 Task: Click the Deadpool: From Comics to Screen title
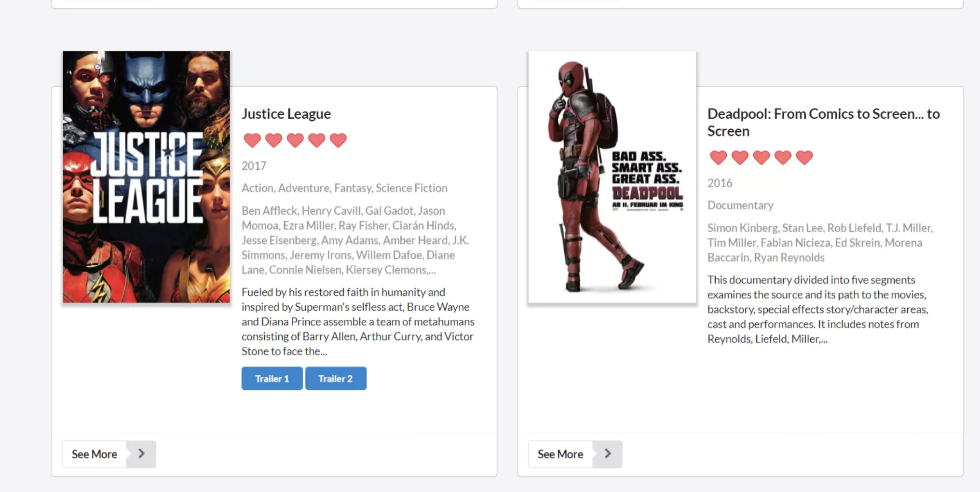pyautogui.click(x=824, y=123)
